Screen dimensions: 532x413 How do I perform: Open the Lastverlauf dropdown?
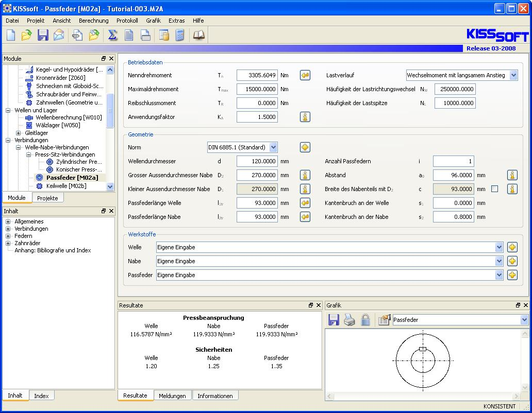tap(513, 75)
